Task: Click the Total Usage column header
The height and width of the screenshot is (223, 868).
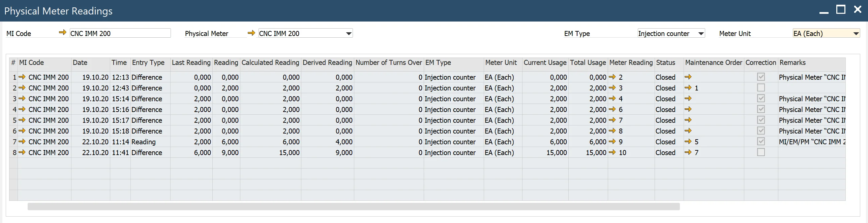Action: click(588, 63)
